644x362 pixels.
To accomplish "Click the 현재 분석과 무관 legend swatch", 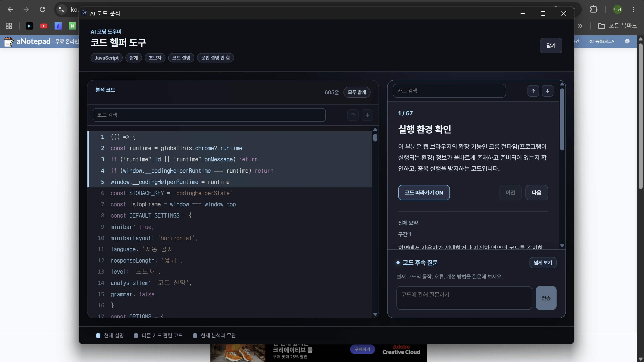I will click(x=195, y=335).
